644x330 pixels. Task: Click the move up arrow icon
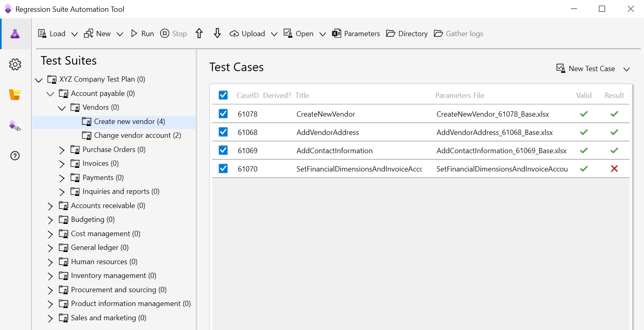[x=199, y=33]
